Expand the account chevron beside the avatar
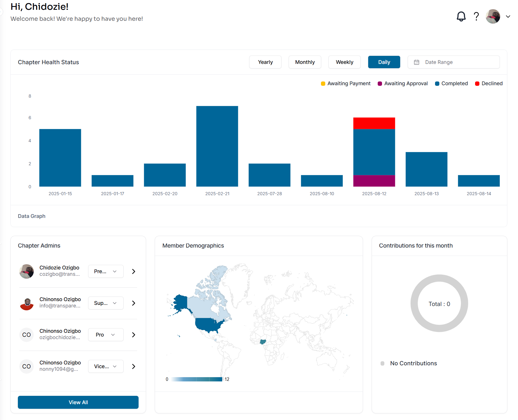The height and width of the screenshot is (420, 518). [508, 16]
